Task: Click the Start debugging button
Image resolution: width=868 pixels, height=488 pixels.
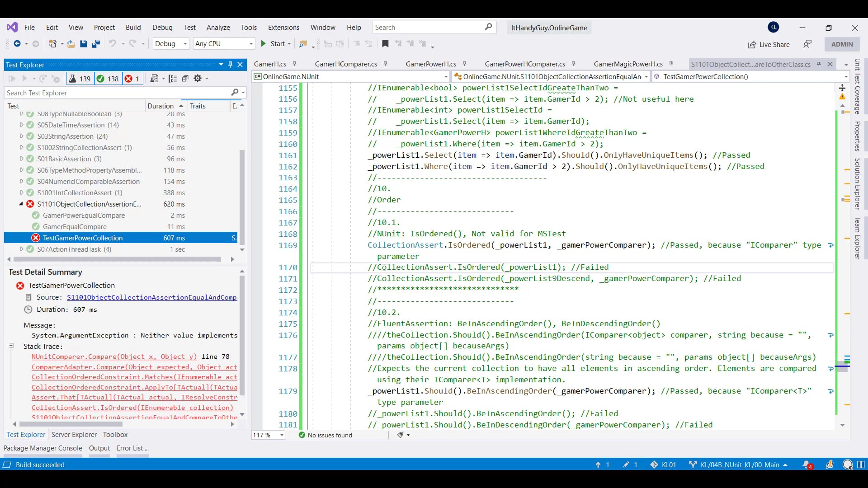Action: click(273, 44)
